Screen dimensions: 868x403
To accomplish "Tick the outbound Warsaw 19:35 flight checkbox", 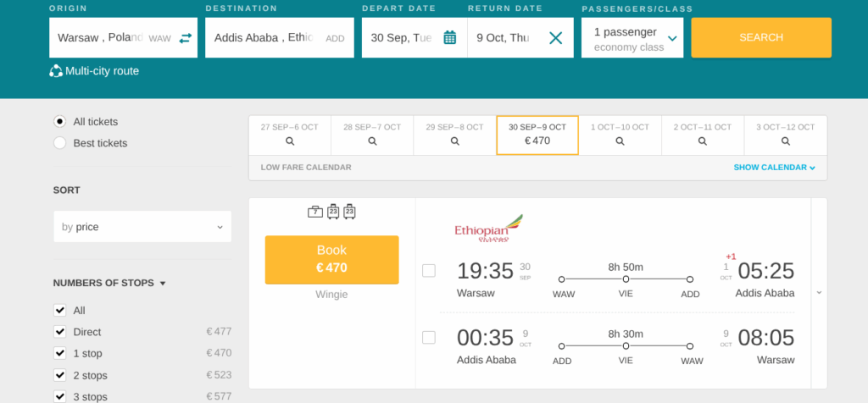I will click(429, 271).
